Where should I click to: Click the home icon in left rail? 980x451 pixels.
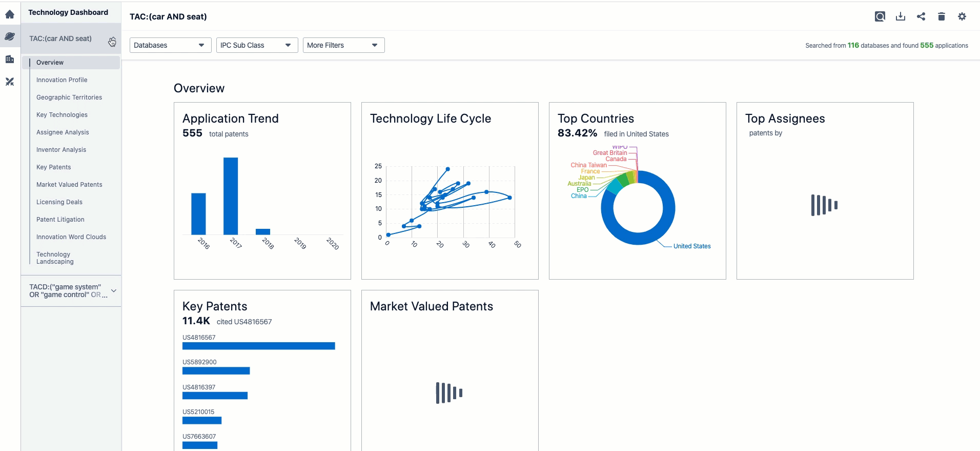10,14
